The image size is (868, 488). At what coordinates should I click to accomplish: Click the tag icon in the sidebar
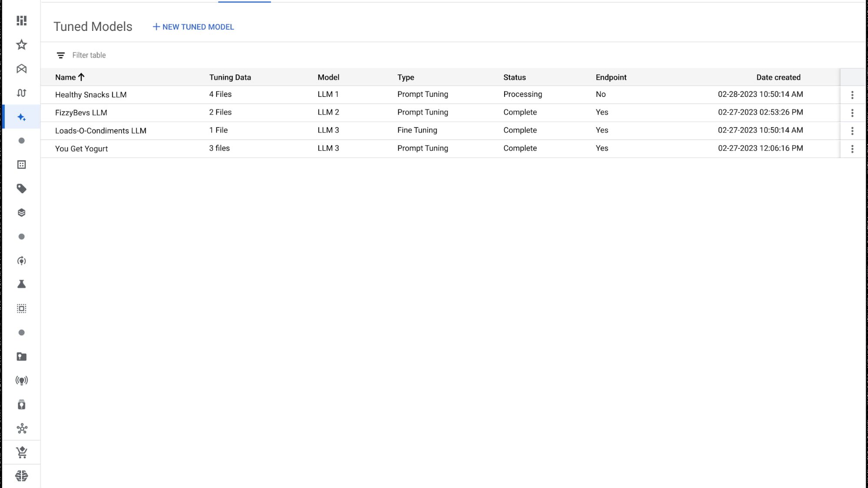(x=21, y=189)
